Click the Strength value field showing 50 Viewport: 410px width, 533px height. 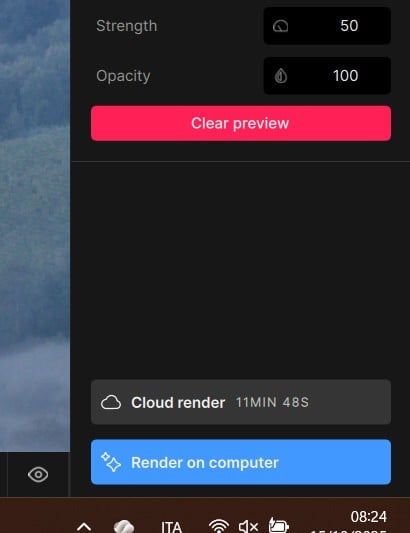tap(327, 26)
